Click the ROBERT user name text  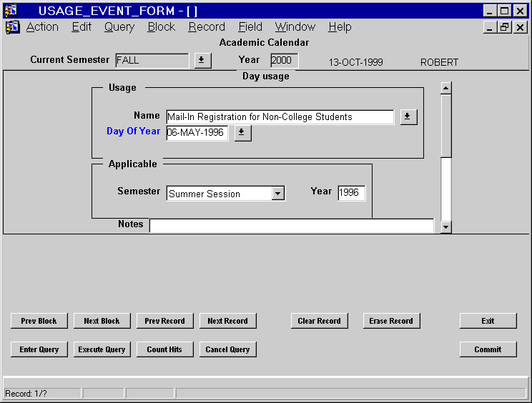pos(439,62)
